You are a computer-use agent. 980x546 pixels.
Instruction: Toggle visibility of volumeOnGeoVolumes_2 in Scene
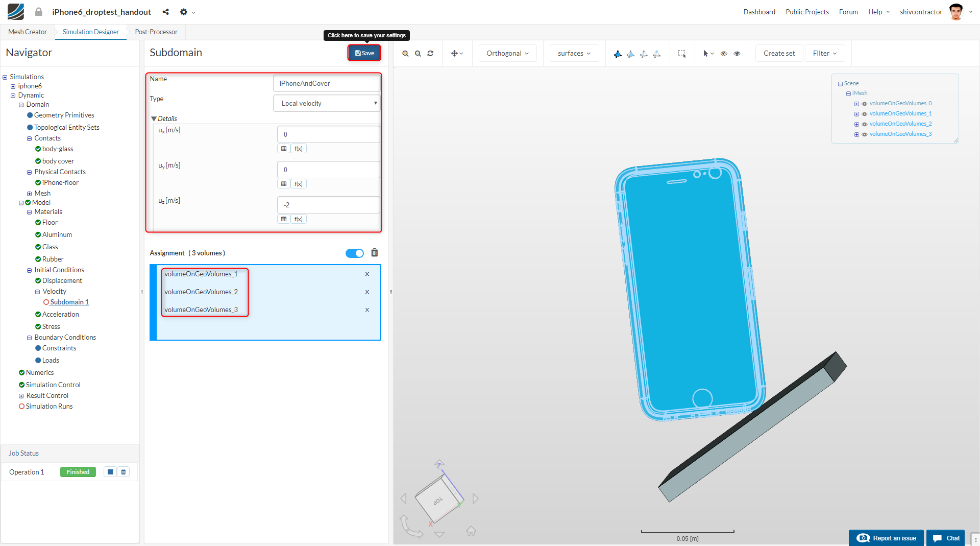(x=865, y=124)
